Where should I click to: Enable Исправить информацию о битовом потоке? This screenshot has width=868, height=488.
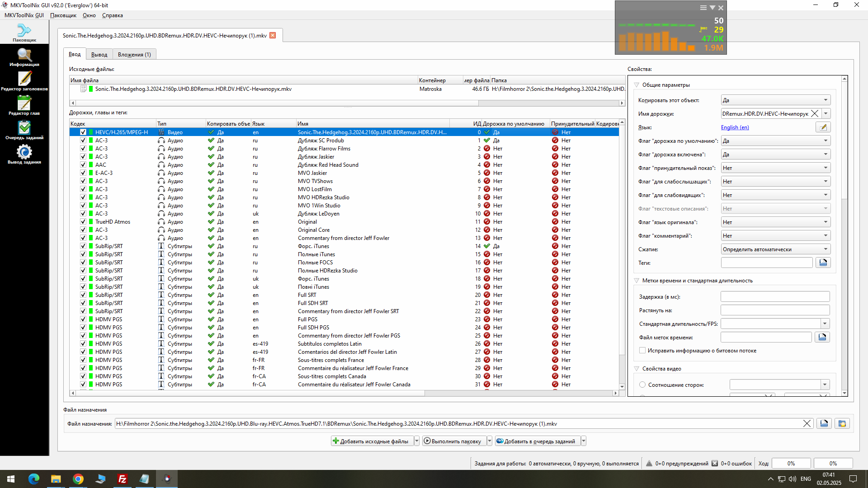[x=642, y=351]
